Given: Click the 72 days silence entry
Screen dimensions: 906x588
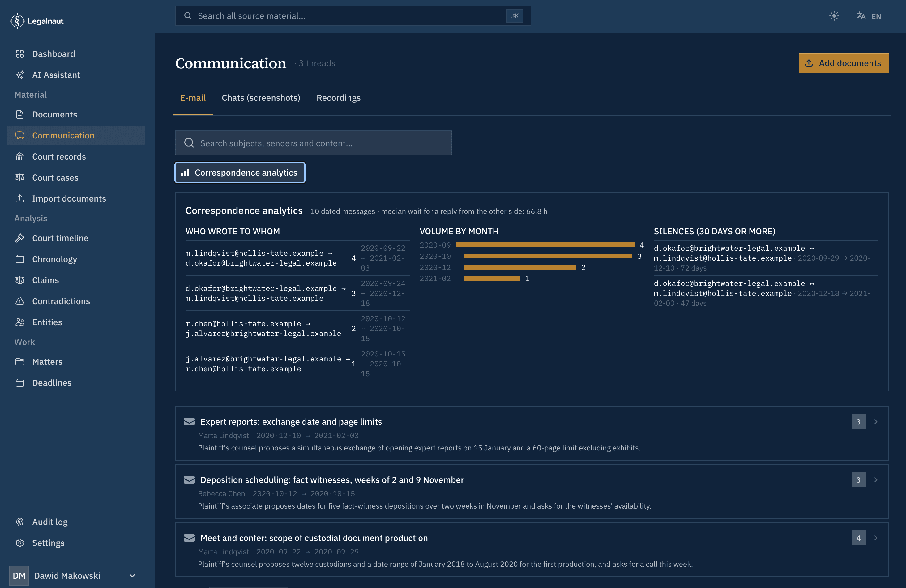Looking at the screenshot, I should tap(766, 258).
